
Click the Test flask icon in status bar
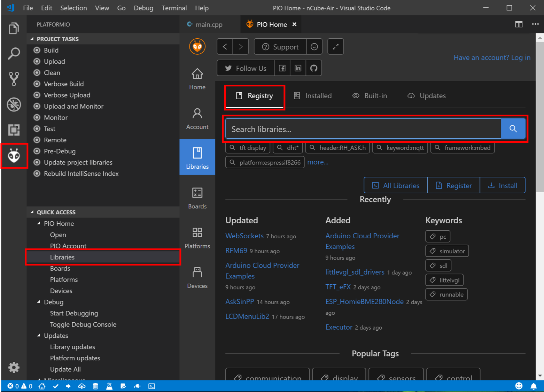coord(109,386)
